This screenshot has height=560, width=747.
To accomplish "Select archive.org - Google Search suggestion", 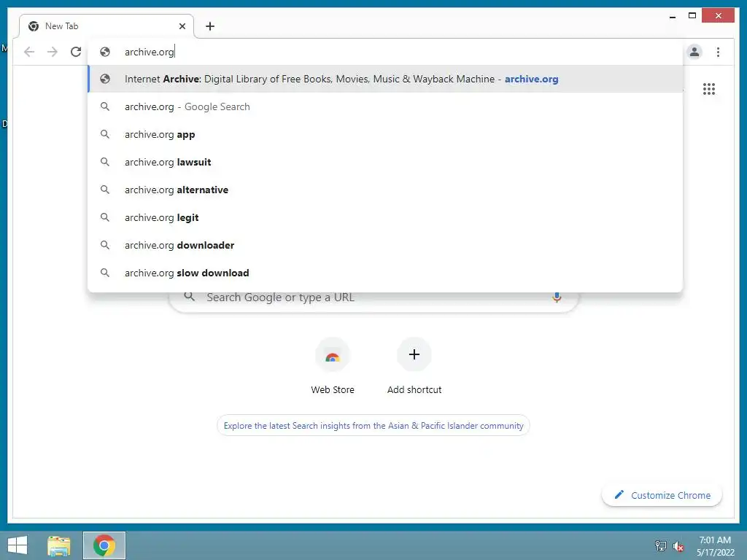I will 385,106.
